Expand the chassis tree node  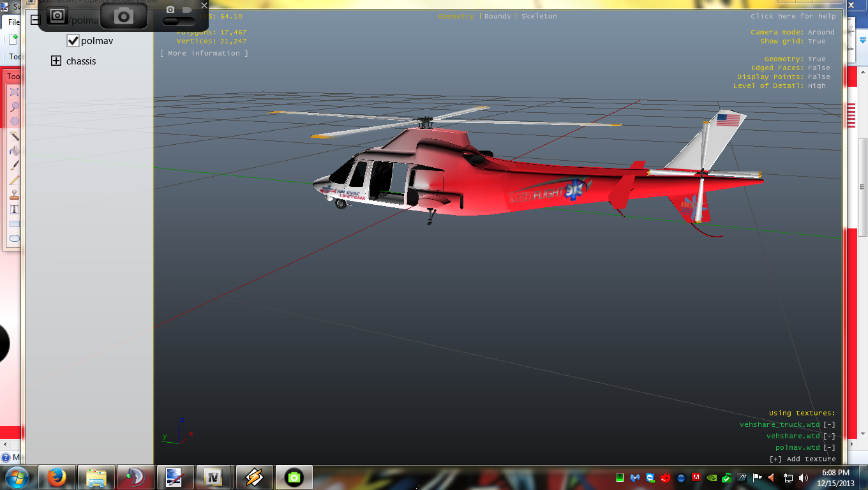click(56, 61)
